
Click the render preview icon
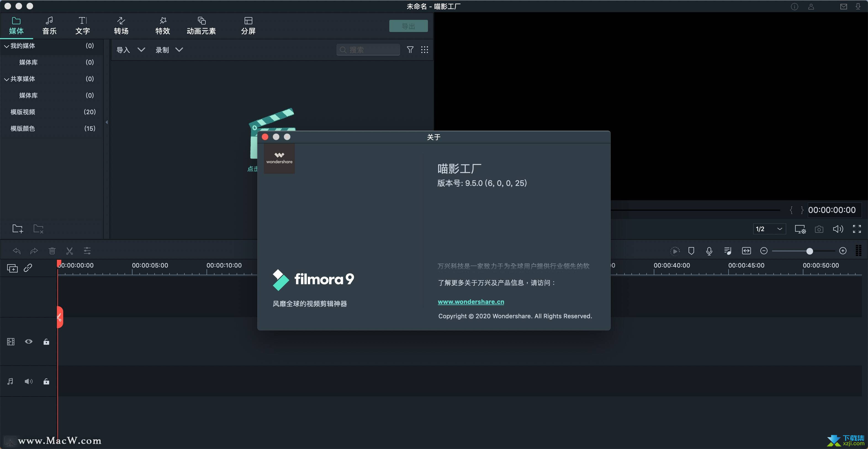click(x=674, y=251)
